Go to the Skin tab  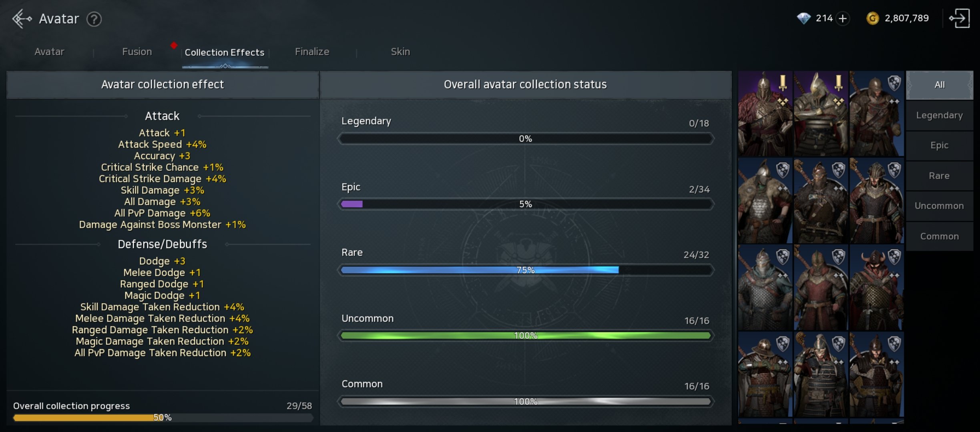[400, 52]
